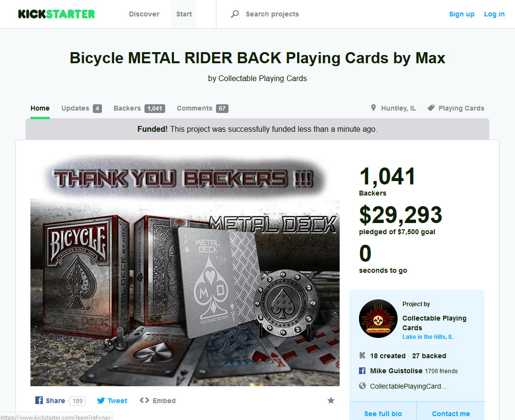Click the Facebook share icon
Image resolution: width=515 pixels, height=420 pixels.
[x=39, y=400]
